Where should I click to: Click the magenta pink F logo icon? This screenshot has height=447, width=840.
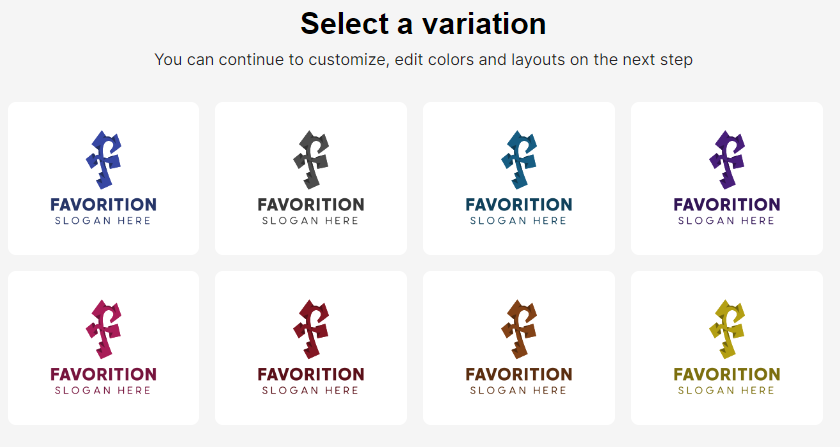(103, 329)
